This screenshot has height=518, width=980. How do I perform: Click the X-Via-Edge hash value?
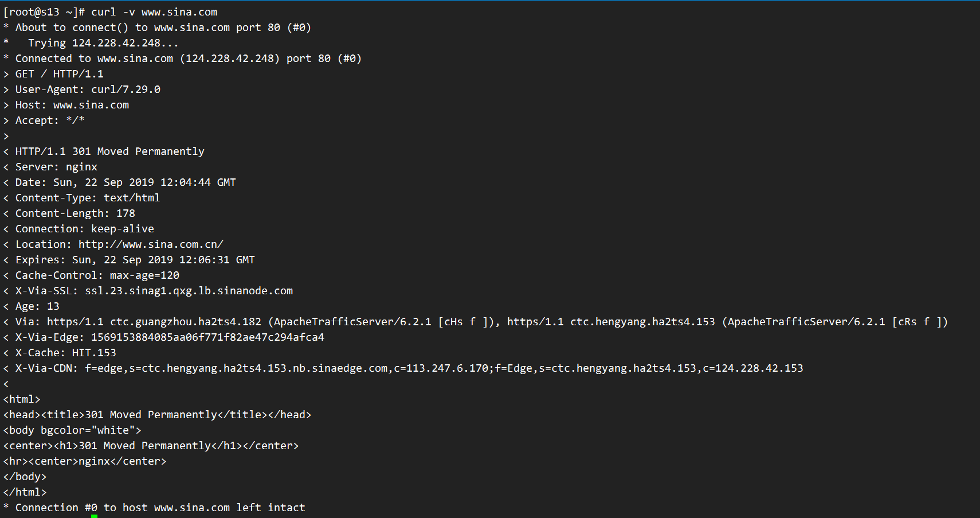pyautogui.click(x=207, y=337)
